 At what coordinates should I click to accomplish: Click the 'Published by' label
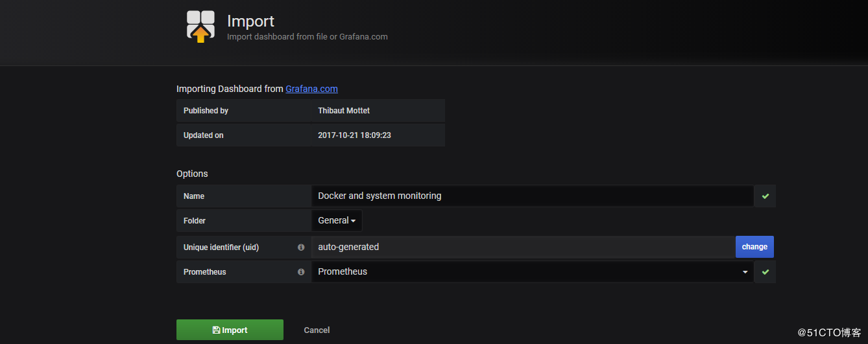tap(206, 111)
